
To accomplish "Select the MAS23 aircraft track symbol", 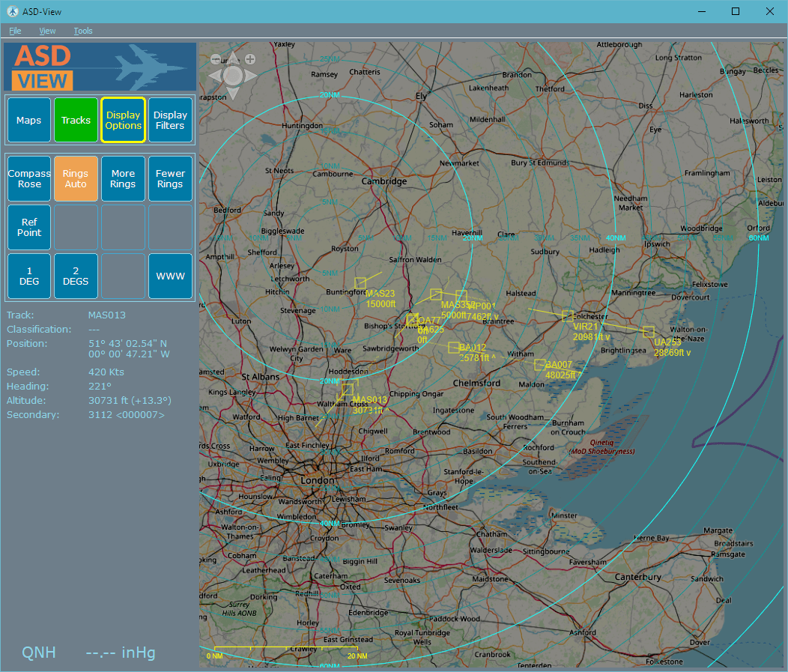I will (360, 282).
